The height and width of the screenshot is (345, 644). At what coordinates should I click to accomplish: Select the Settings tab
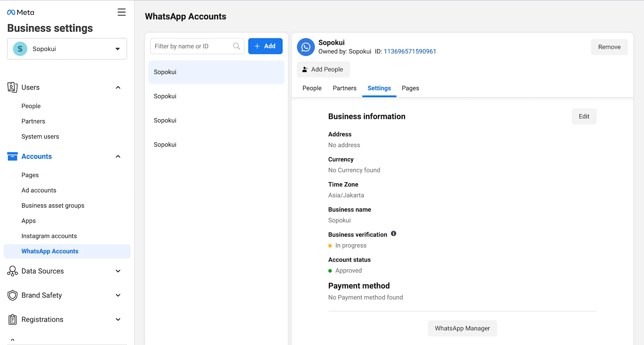[379, 88]
